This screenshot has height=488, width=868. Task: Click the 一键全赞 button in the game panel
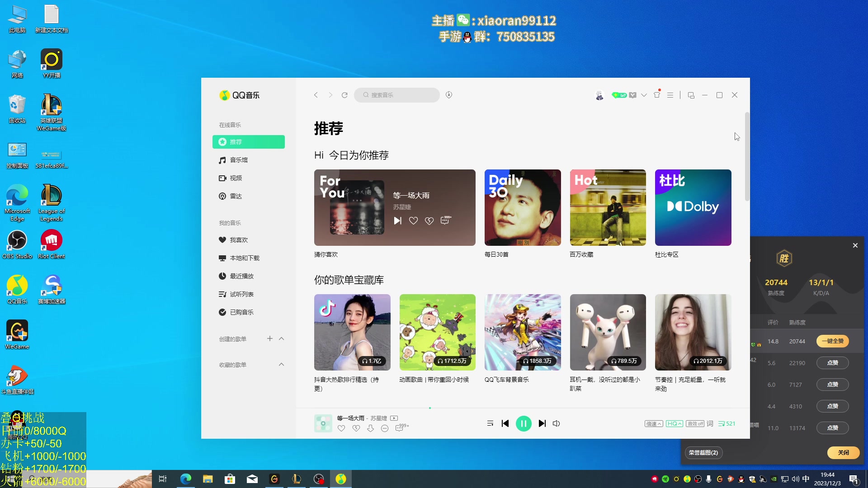click(x=833, y=341)
